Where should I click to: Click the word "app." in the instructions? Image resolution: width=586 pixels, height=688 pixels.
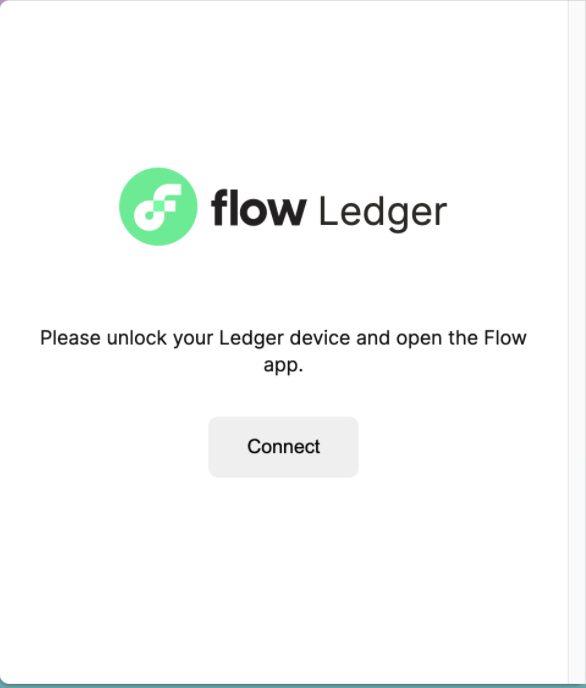click(283, 366)
